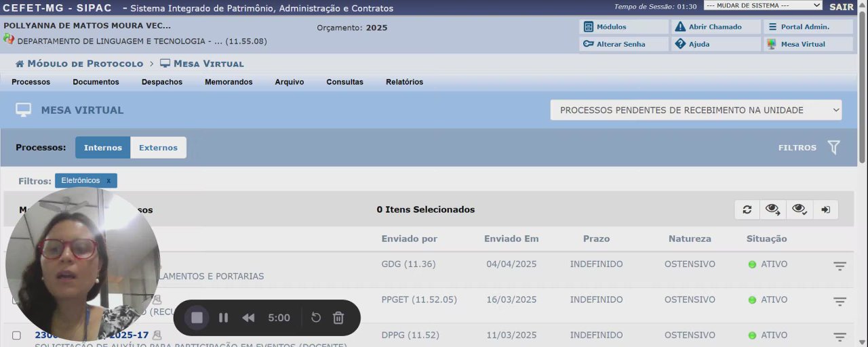The image size is (868, 347).
Task: Open the Processos menu
Action: (31, 82)
